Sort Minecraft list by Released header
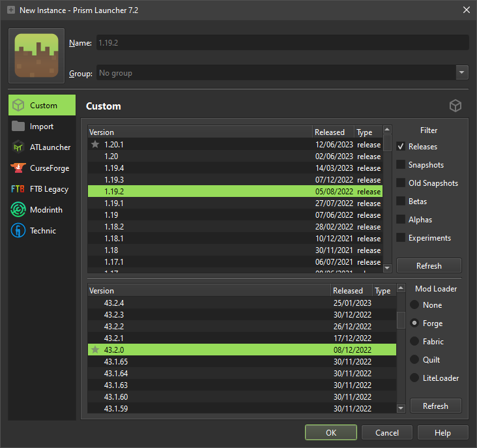Viewport: 477px width, 448px height. 333,132
